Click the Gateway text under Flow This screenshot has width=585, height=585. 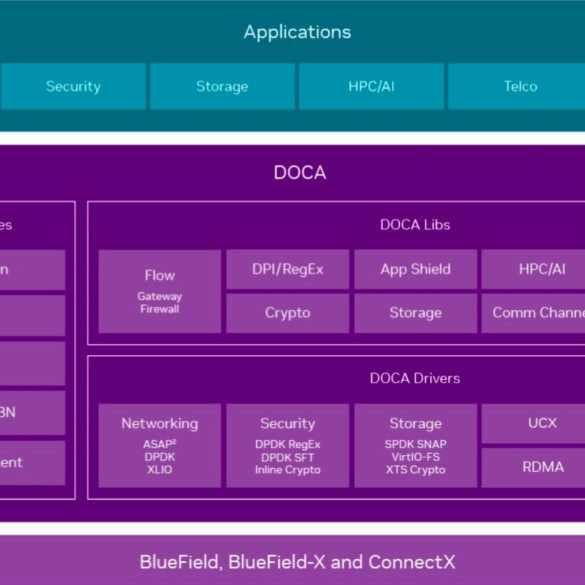(160, 296)
